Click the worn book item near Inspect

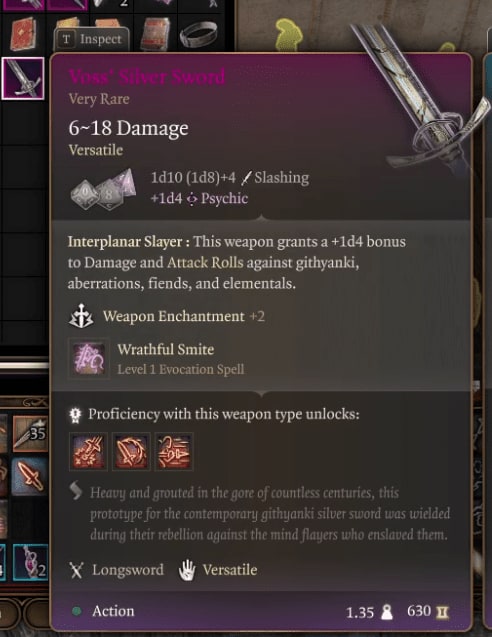[x=155, y=34]
